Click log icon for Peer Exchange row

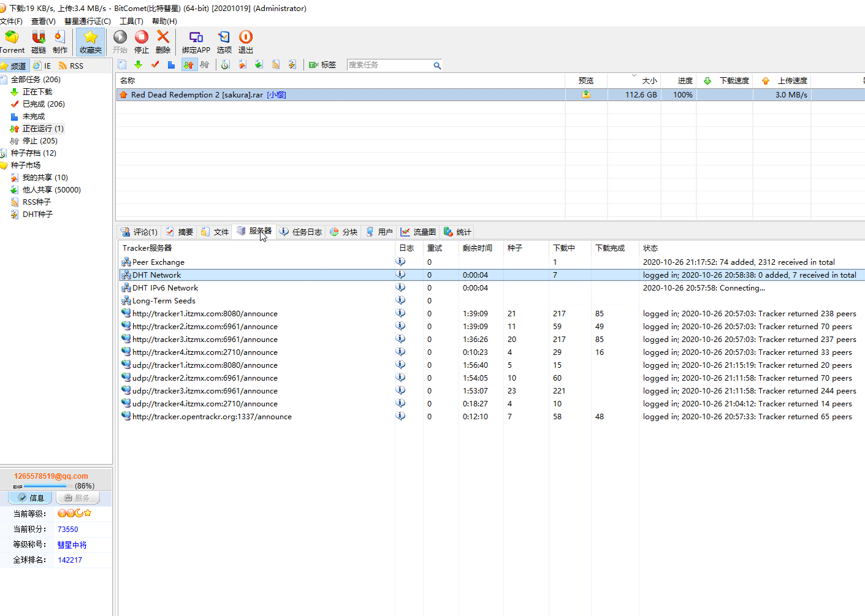(400, 262)
